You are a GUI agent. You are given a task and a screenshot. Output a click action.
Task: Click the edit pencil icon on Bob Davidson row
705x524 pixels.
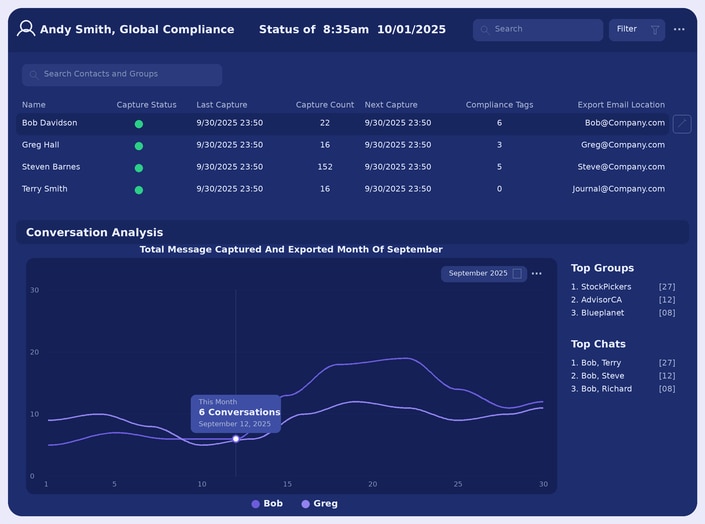coord(682,124)
